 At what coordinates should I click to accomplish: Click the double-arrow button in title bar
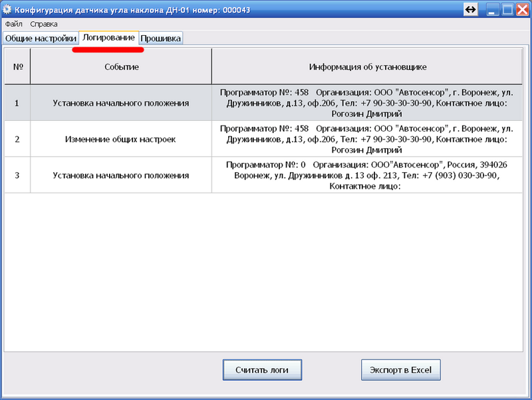(471, 9)
